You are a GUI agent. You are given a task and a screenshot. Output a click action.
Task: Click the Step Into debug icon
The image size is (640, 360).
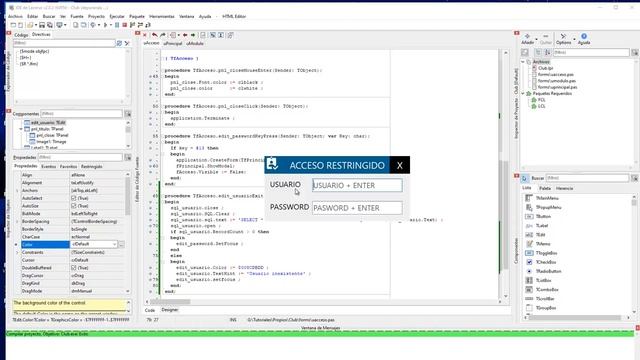(x=132, y=25)
